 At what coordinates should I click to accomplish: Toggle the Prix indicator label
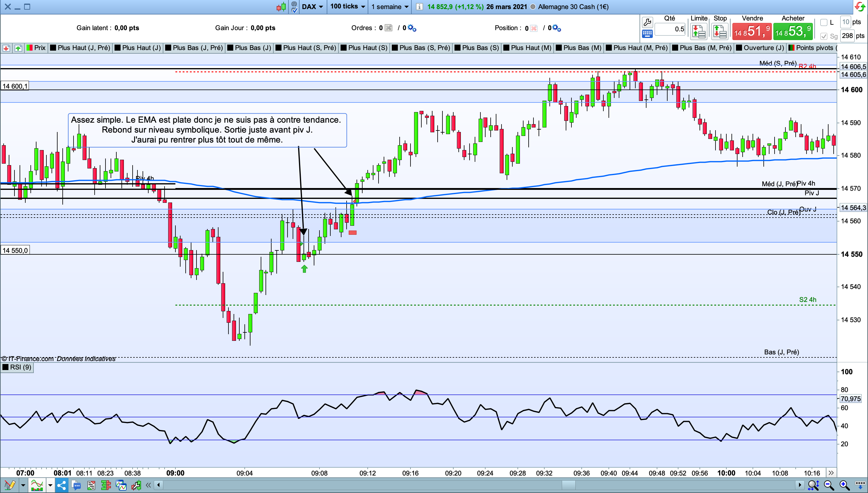pyautogui.click(x=36, y=48)
